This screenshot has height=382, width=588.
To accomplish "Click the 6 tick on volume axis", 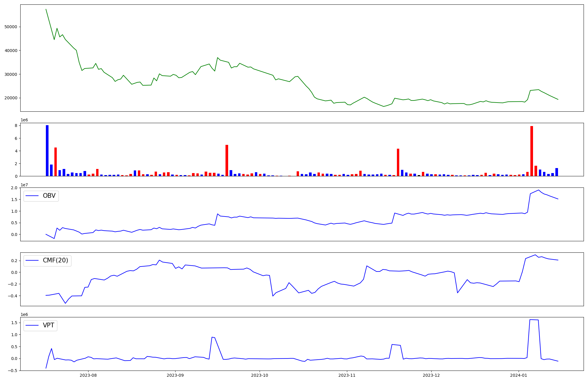I will pyautogui.click(x=16, y=138).
